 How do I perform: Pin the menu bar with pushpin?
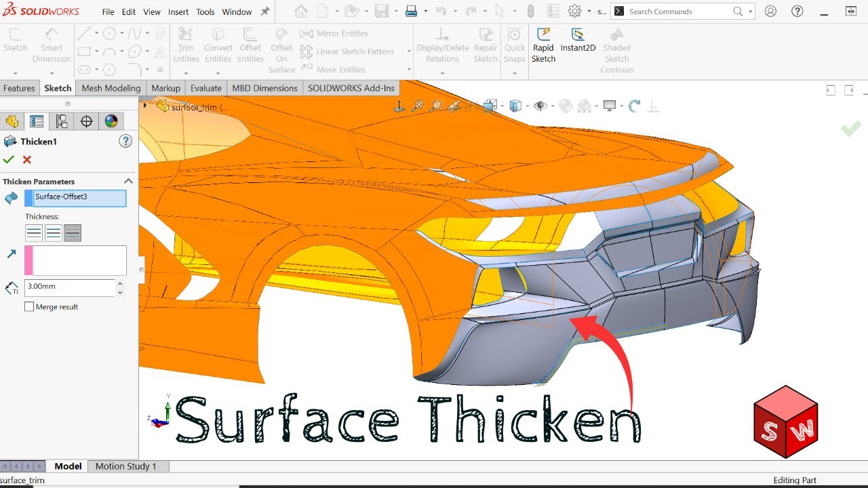265,12
